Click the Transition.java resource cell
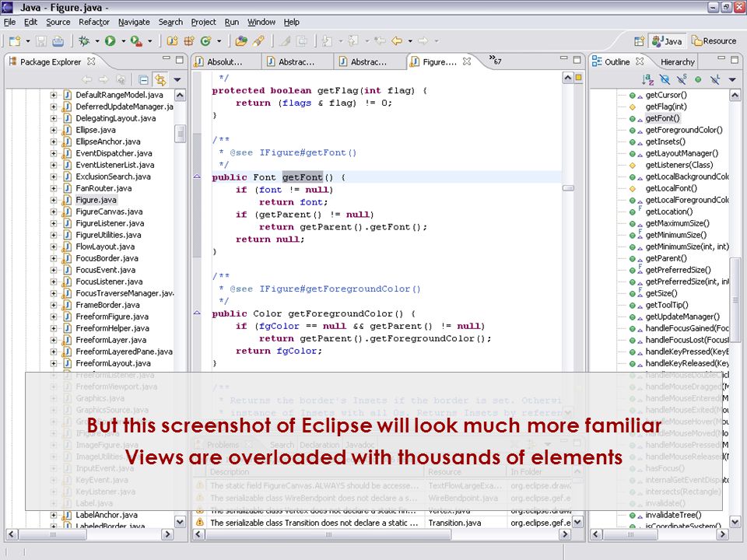Image resolution: width=747 pixels, height=560 pixels. pos(455,523)
